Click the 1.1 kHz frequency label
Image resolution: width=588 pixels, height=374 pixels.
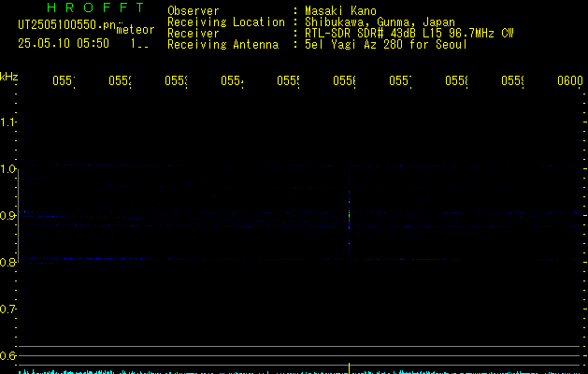7,122
